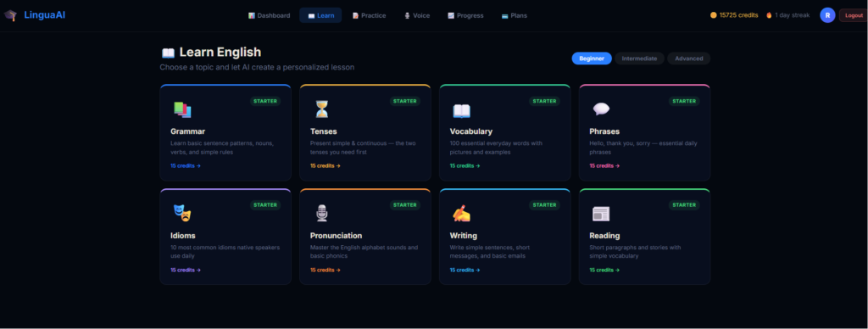868x329 pixels.
Task: View the Progress tab
Action: pos(465,15)
